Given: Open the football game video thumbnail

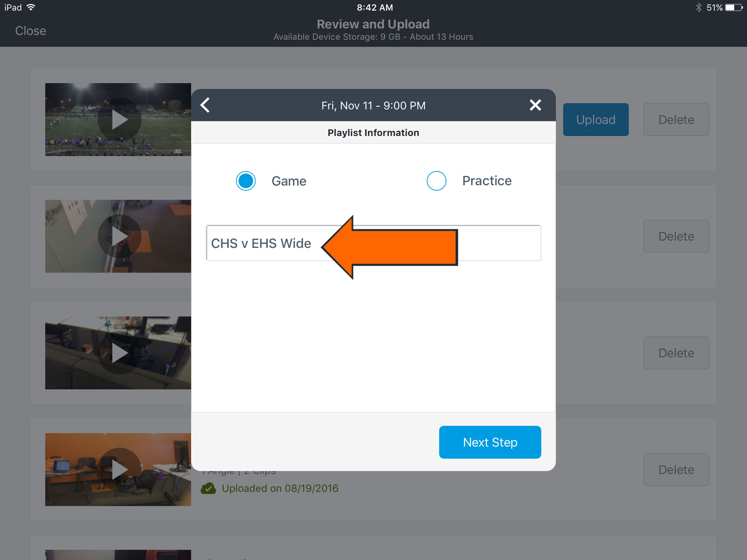Looking at the screenshot, I should pos(119,119).
